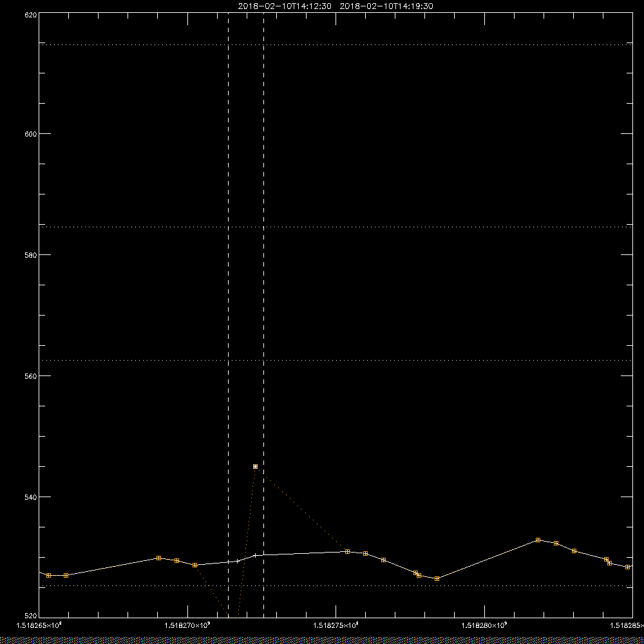Click the left vertical dashed time marker
644x644 pixels.
pos(229,314)
